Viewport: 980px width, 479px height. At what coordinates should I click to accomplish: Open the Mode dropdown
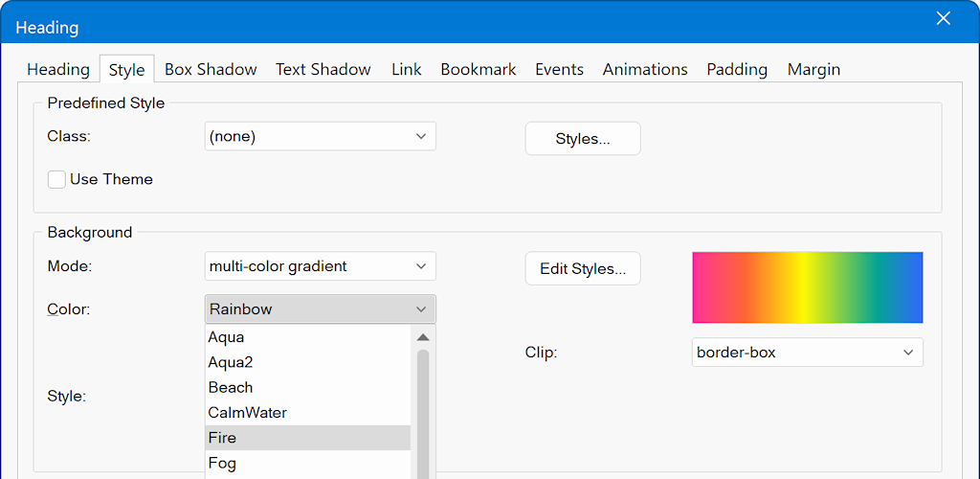(321, 266)
